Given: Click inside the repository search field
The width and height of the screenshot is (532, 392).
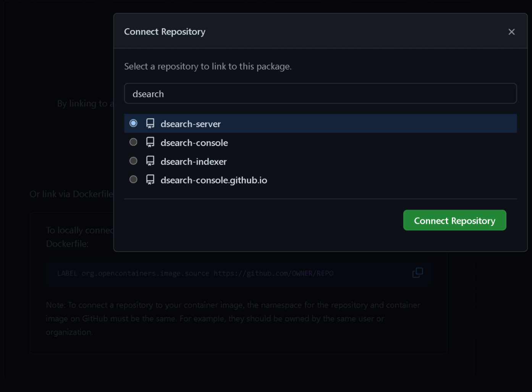Looking at the screenshot, I should [x=320, y=93].
